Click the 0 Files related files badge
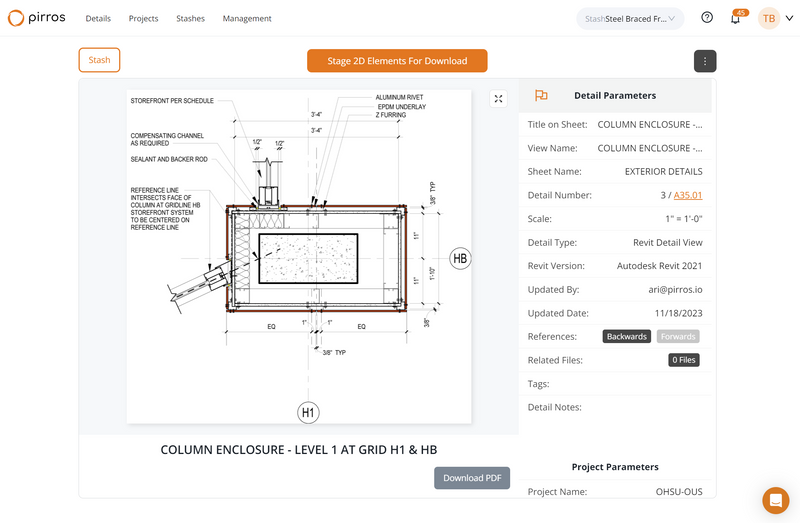This screenshot has height=523, width=800. point(685,360)
